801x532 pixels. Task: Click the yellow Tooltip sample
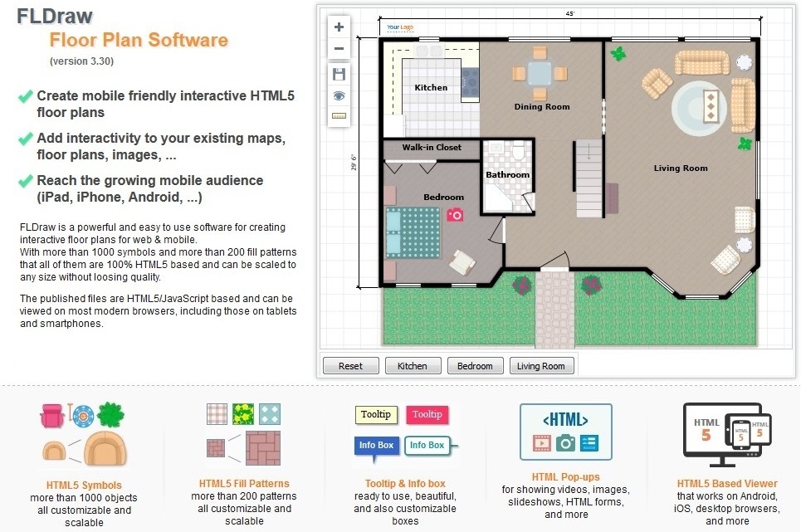click(x=376, y=415)
